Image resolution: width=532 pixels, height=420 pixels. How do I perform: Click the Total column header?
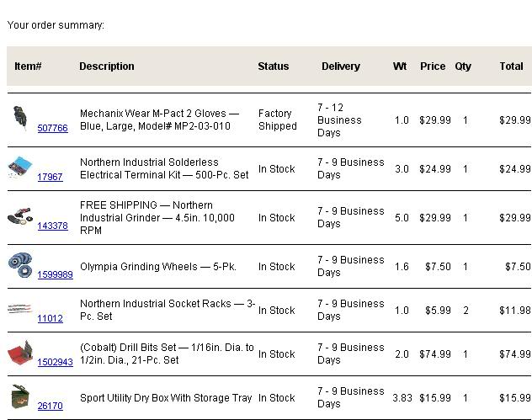(x=511, y=66)
